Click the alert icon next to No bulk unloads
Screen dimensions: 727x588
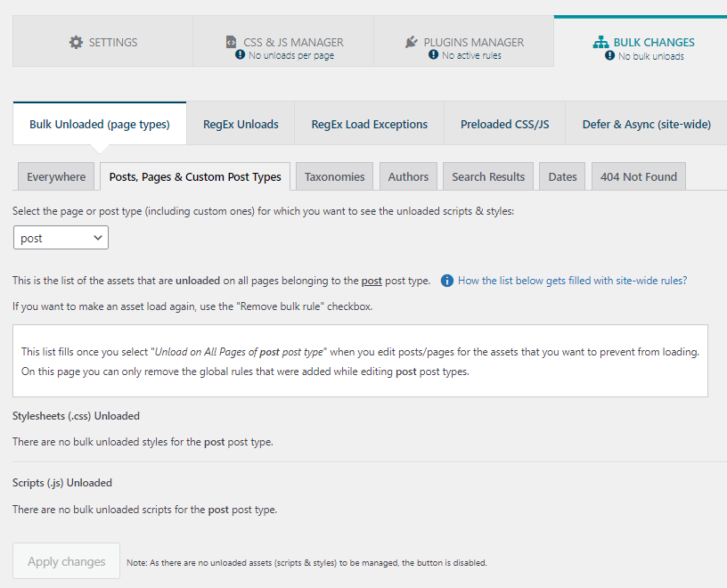click(x=610, y=55)
